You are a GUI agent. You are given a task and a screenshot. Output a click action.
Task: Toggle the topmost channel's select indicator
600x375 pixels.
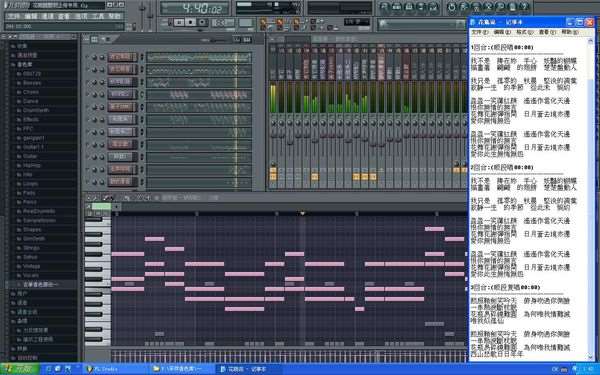(x=142, y=57)
